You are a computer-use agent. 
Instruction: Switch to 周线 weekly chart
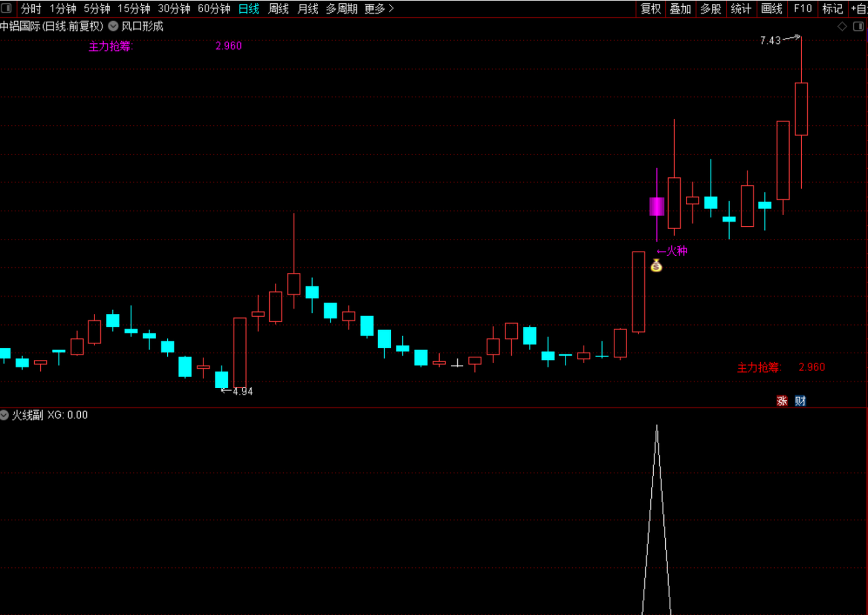tap(278, 9)
